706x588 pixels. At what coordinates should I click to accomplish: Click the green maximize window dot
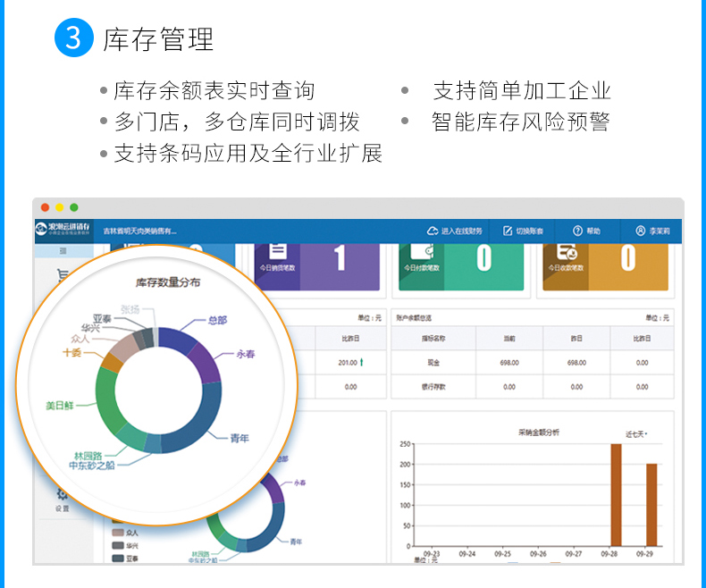coord(74,207)
